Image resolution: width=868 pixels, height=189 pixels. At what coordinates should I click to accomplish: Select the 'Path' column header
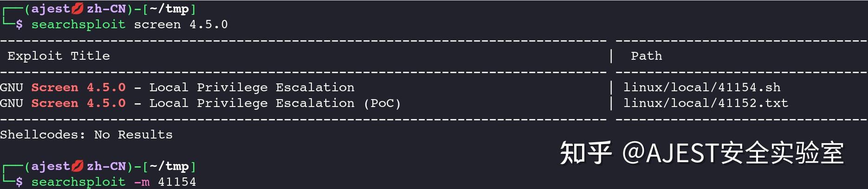[646, 56]
